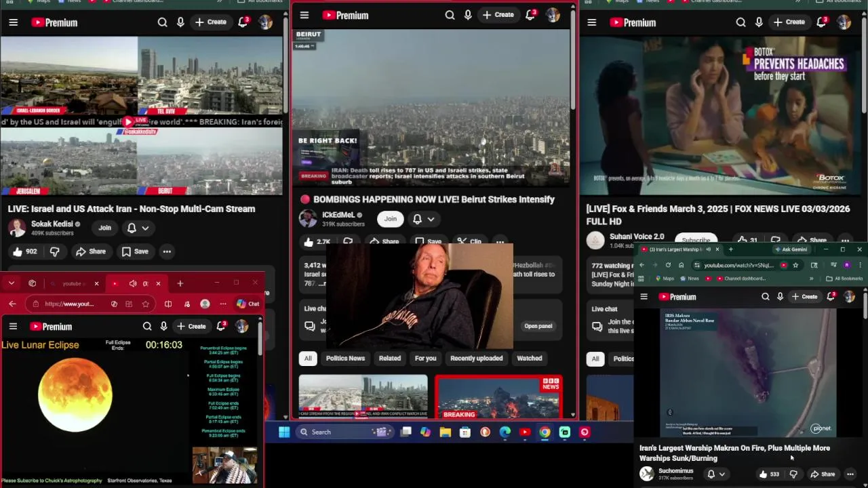The width and height of the screenshot is (868, 488).
Task: Open Suhani Voice 2.0 channel avatar
Action: (x=595, y=240)
